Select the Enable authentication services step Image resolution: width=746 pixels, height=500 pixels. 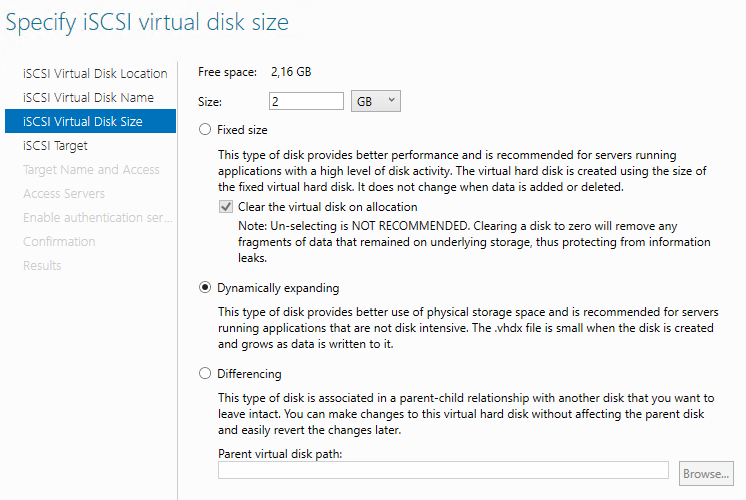(x=97, y=218)
